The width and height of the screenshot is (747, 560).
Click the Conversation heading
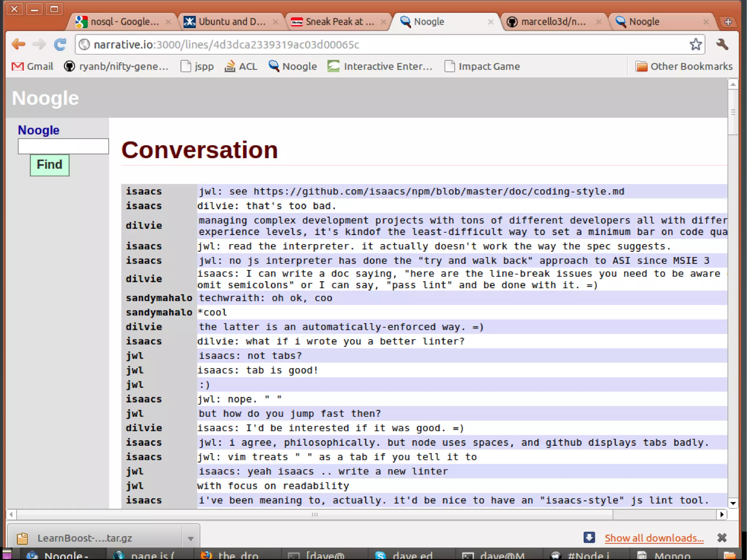[200, 150]
